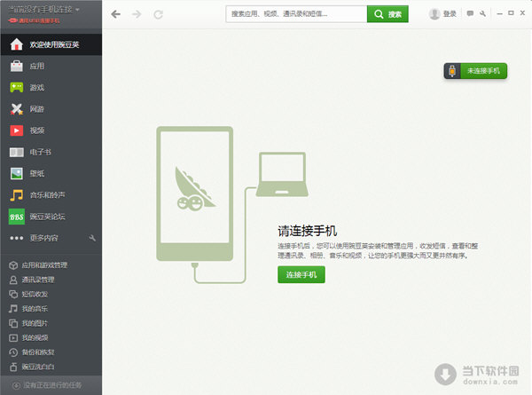Open the 音乐和铃声 music note icon
The height and width of the screenshot is (395, 532).
16,195
